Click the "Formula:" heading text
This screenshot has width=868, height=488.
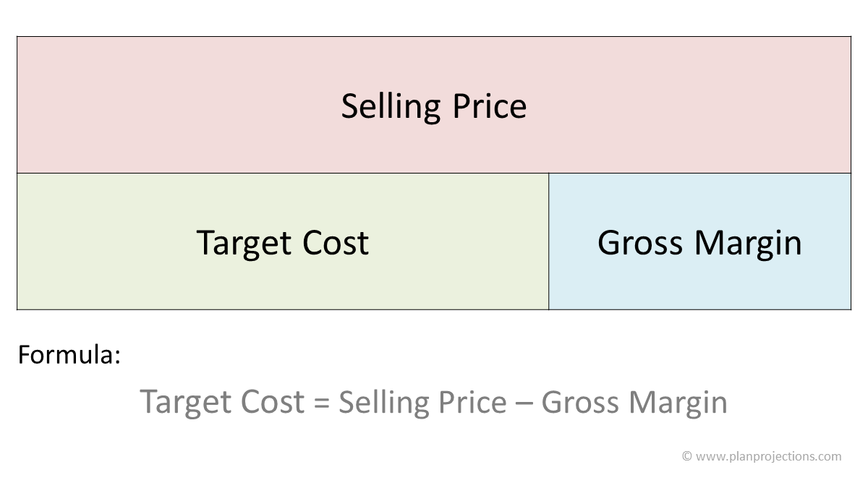pyautogui.click(x=69, y=355)
